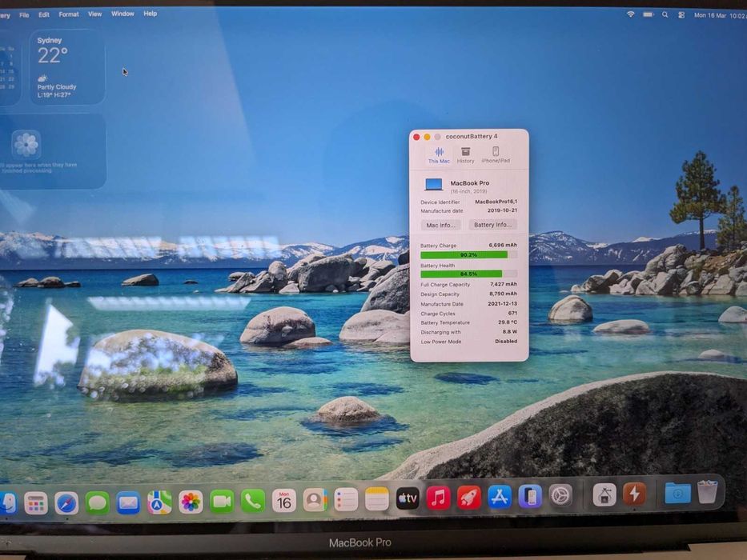
Task: Click the battery manufacture date 2021-12-13
Action: point(502,303)
